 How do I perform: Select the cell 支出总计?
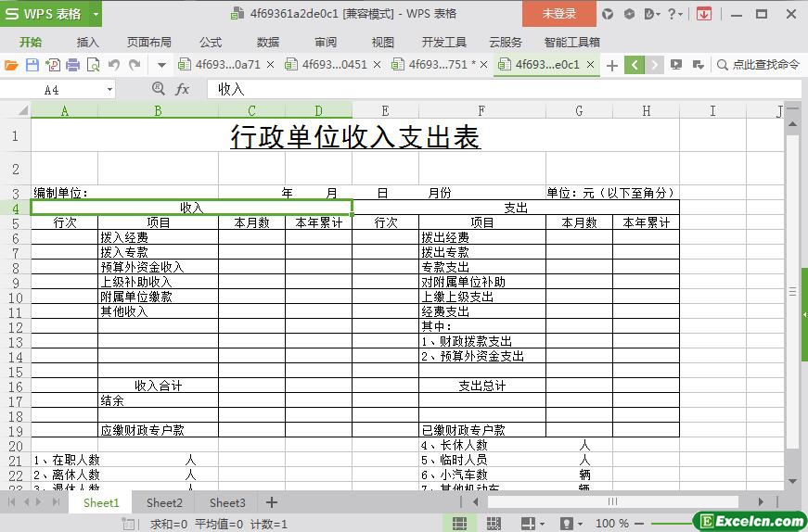coord(481,386)
